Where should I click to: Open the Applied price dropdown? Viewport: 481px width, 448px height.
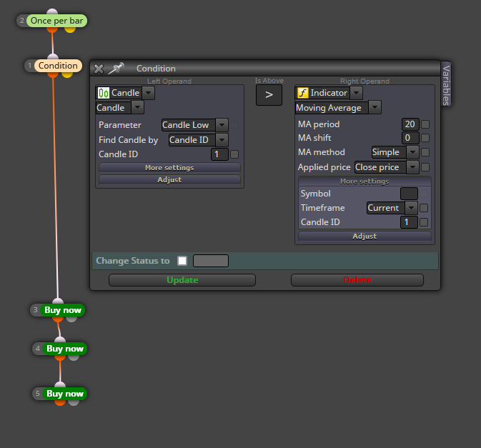pos(412,167)
